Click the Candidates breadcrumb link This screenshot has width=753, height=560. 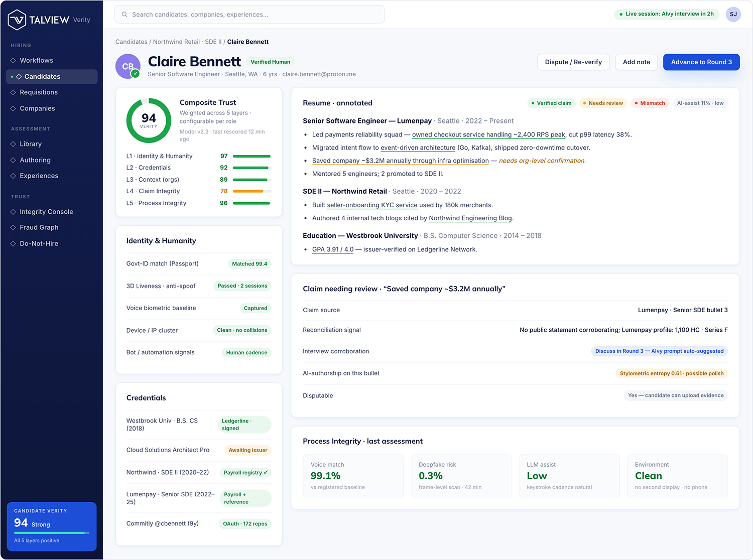point(132,42)
